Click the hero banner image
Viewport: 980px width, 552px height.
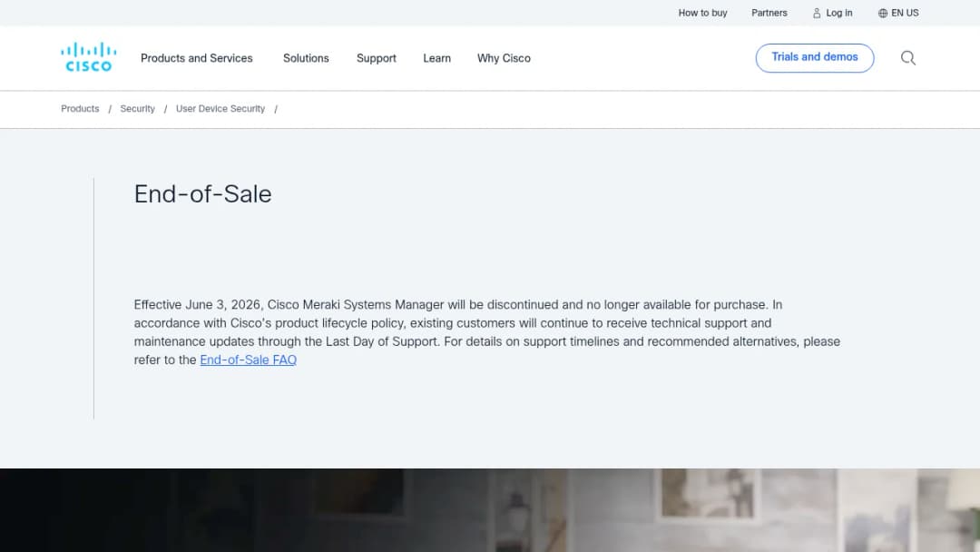490,510
